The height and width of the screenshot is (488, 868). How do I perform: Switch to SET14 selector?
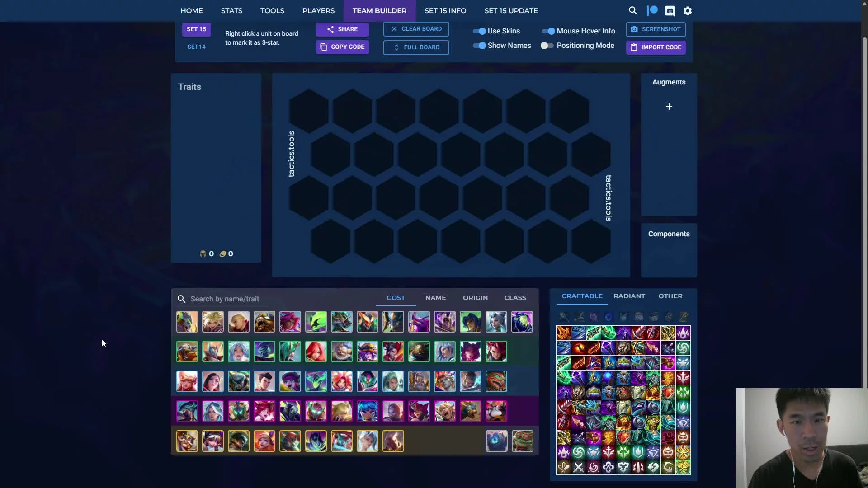click(x=196, y=47)
